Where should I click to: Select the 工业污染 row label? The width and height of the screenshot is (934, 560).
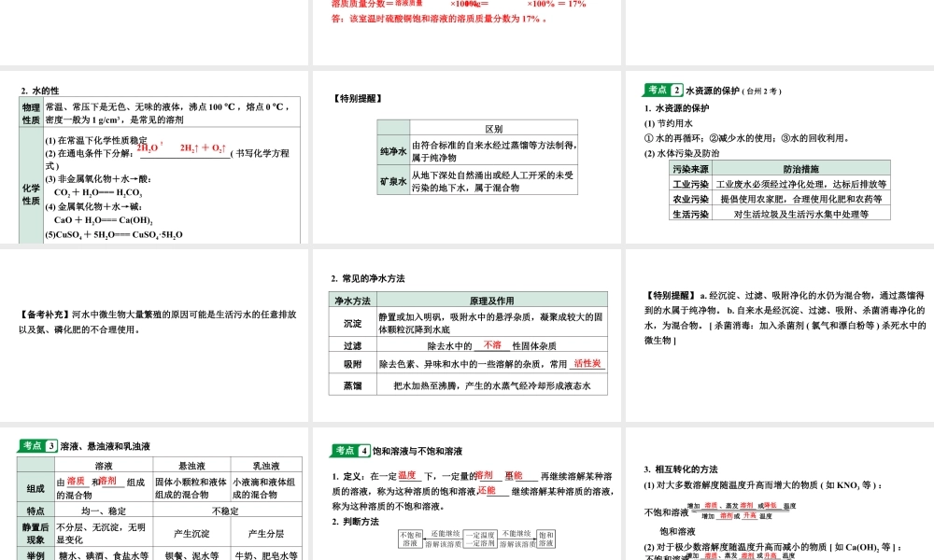[691, 184]
